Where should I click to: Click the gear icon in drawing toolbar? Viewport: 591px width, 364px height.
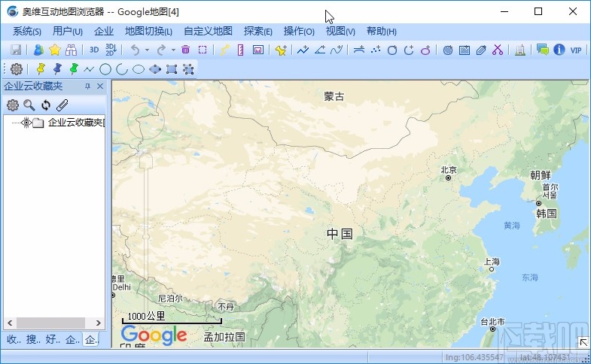17,69
